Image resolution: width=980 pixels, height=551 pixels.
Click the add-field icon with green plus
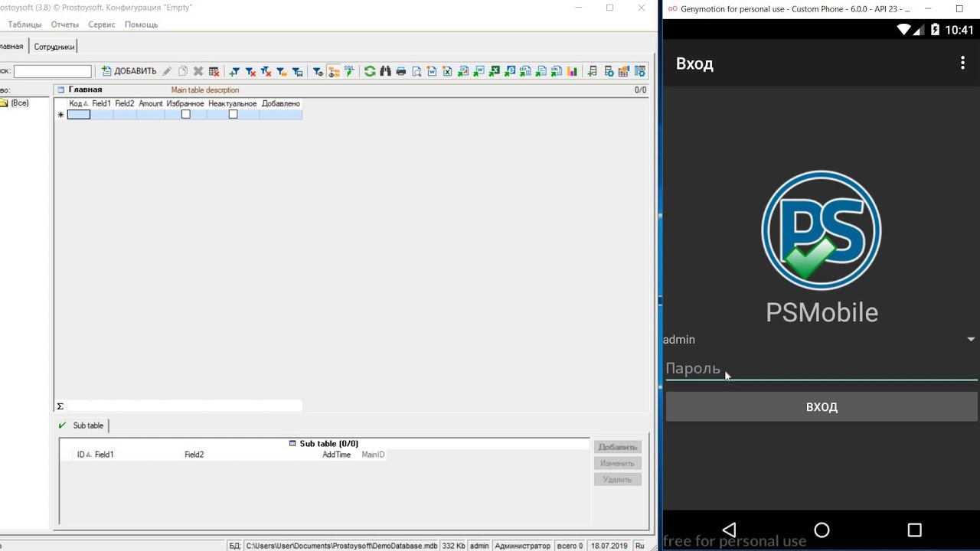click(593, 71)
